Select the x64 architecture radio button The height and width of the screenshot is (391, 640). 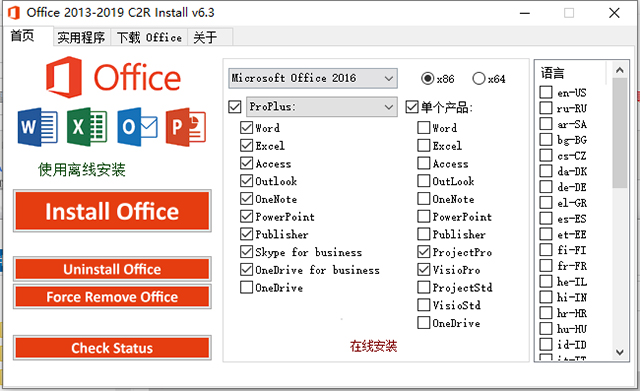[479, 78]
